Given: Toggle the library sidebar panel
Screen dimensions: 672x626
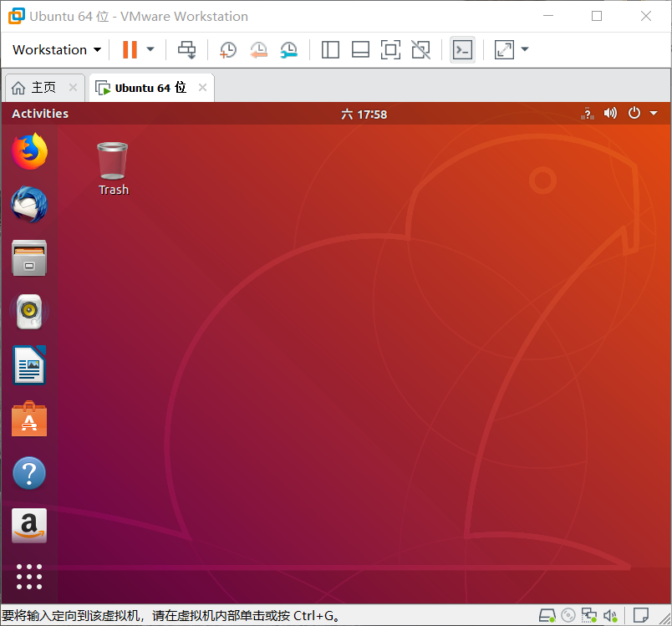Looking at the screenshot, I should point(330,49).
